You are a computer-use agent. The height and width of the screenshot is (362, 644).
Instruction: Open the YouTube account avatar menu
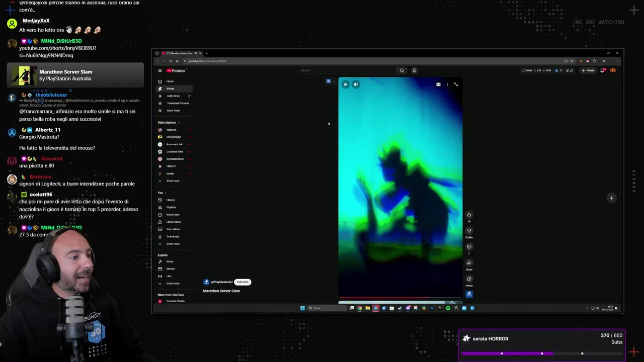[613, 70]
